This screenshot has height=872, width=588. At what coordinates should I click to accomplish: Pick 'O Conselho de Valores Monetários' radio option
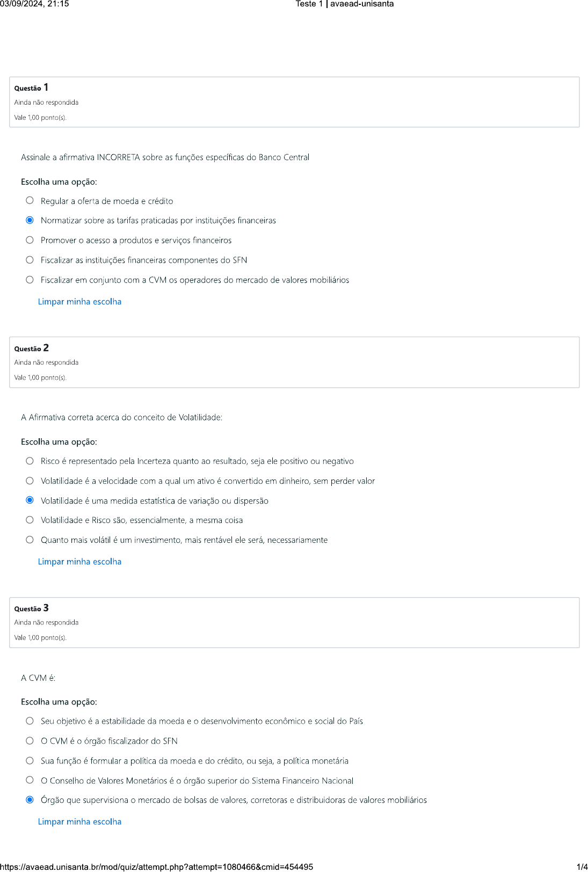coord(30,780)
